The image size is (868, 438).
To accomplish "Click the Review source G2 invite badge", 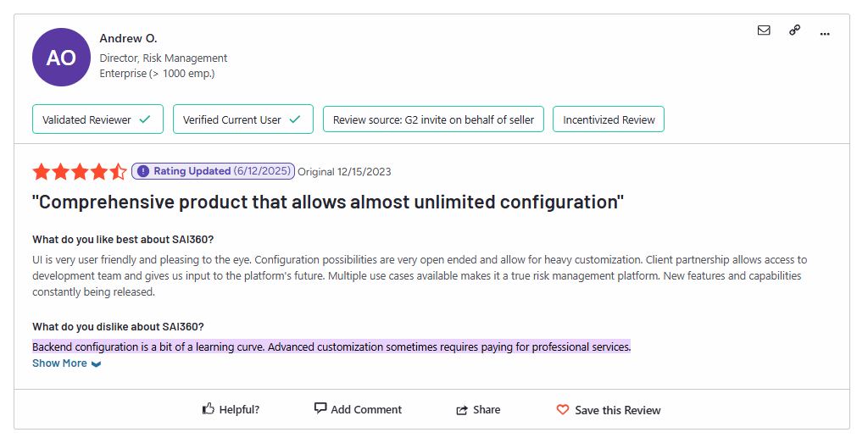I will [x=433, y=119].
